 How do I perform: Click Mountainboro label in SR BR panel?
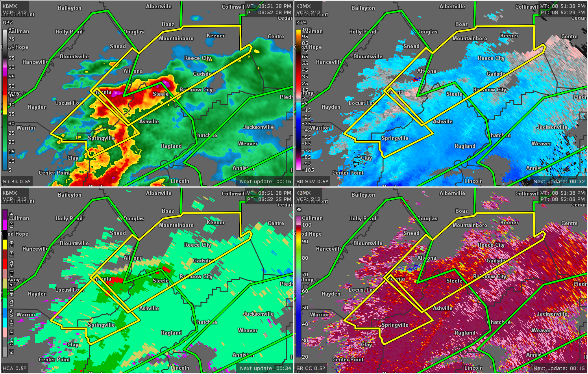point(176,38)
